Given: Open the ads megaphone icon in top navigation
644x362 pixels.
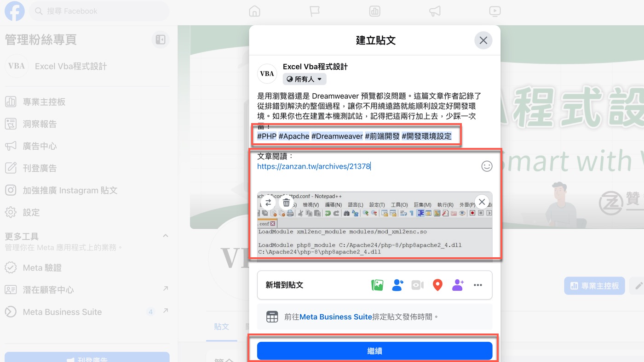Looking at the screenshot, I should 435,11.
